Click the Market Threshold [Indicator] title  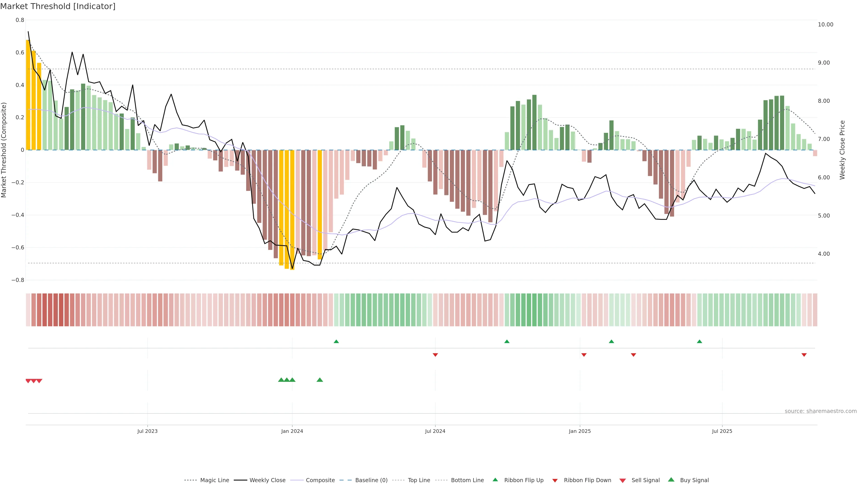pos(58,6)
